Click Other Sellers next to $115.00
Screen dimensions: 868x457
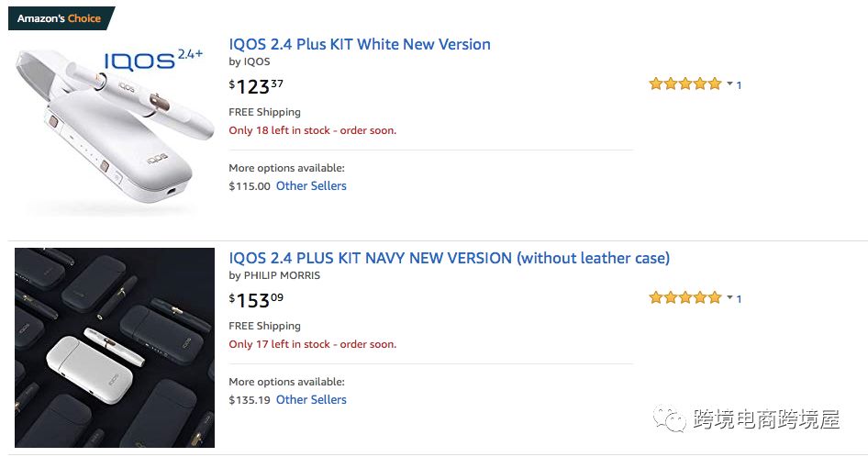click(311, 186)
